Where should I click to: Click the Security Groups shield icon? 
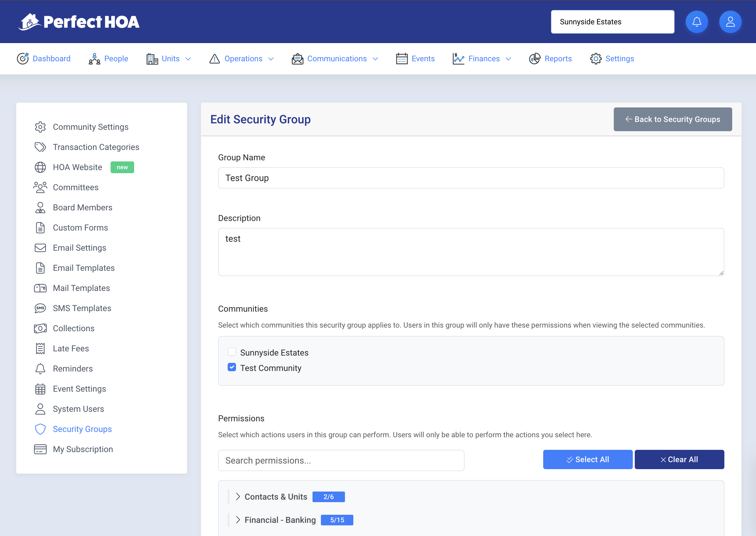point(40,429)
